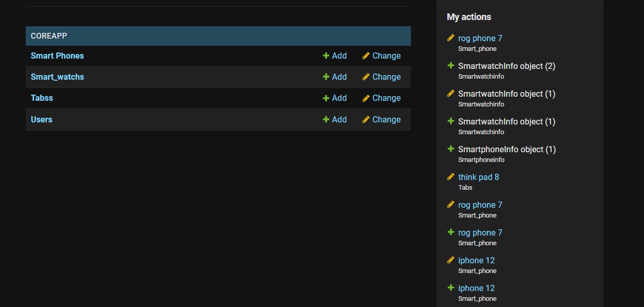Click the plus icon in Tabss row
644x307 pixels.
[326, 98]
